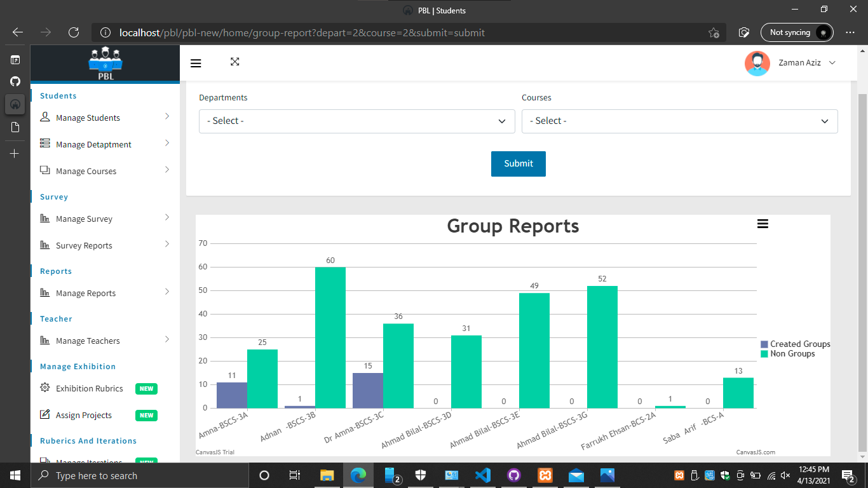
Task: Open the Manage Survey chart icon
Action: point(44,219)
